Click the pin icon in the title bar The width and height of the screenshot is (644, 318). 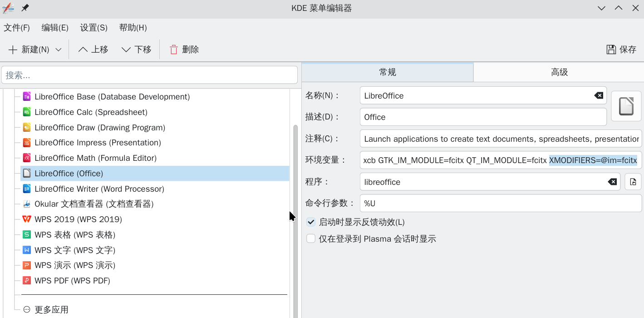[x=25, y=8]
